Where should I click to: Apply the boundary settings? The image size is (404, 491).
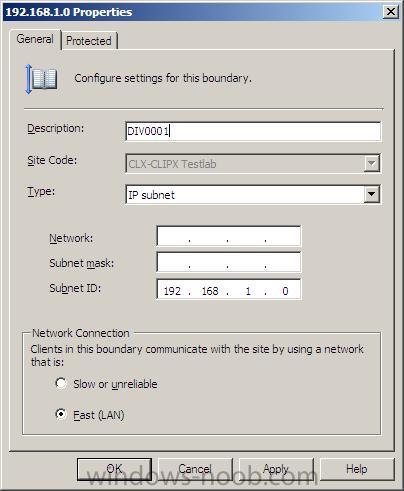[276, 469]
